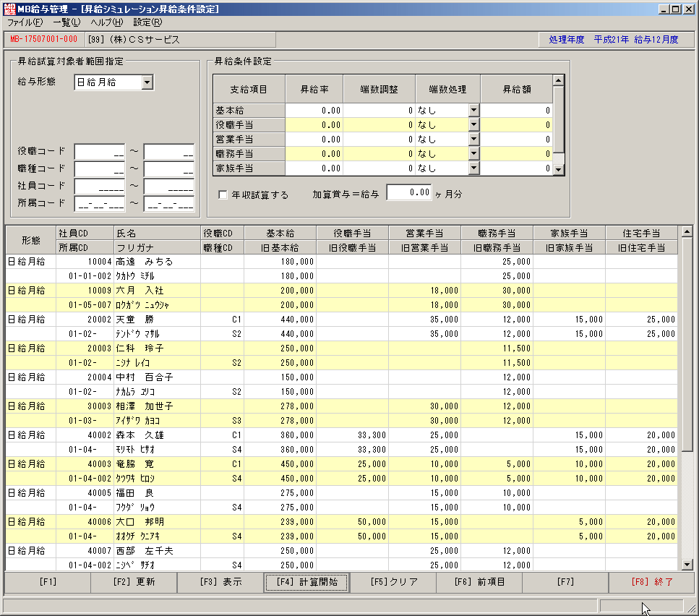The height and width of the screenshot is (616, 699).
Task: Open the ファイル(F) menu
Action: pos(25,22)
